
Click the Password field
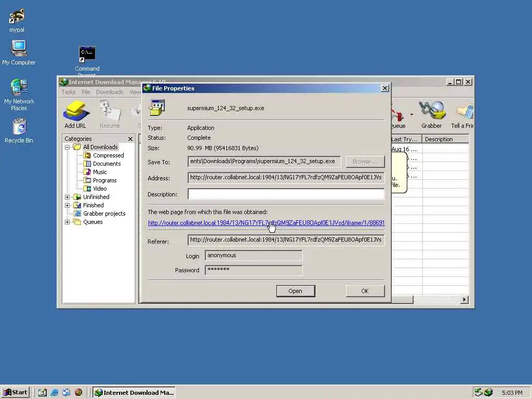click(254, 270)
